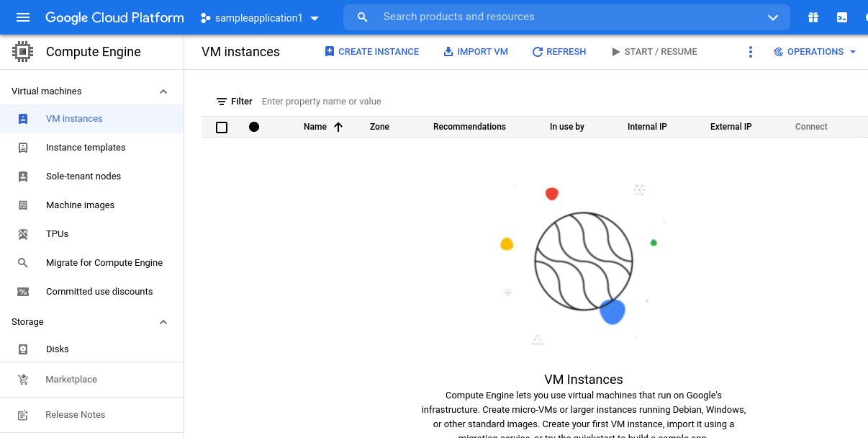Screen dimensions: 868x438
Task: Focus the Search products and resources field
Action: tap(566, 17)
